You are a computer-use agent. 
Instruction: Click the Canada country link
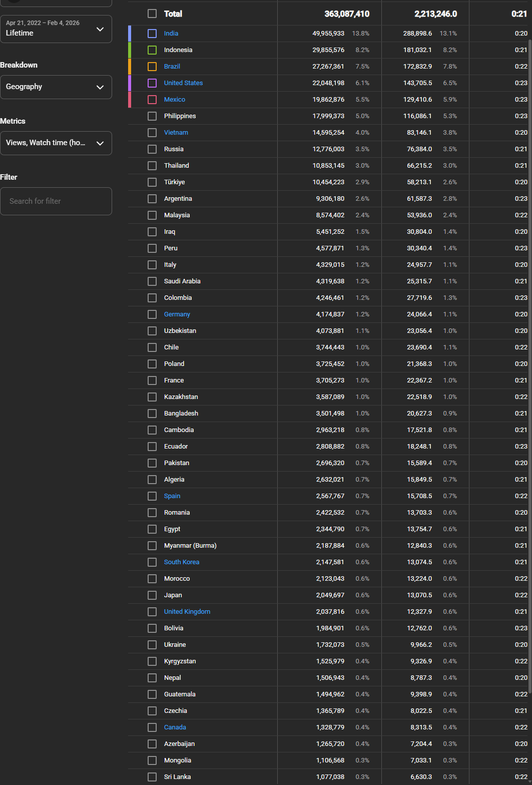(175, 727)
